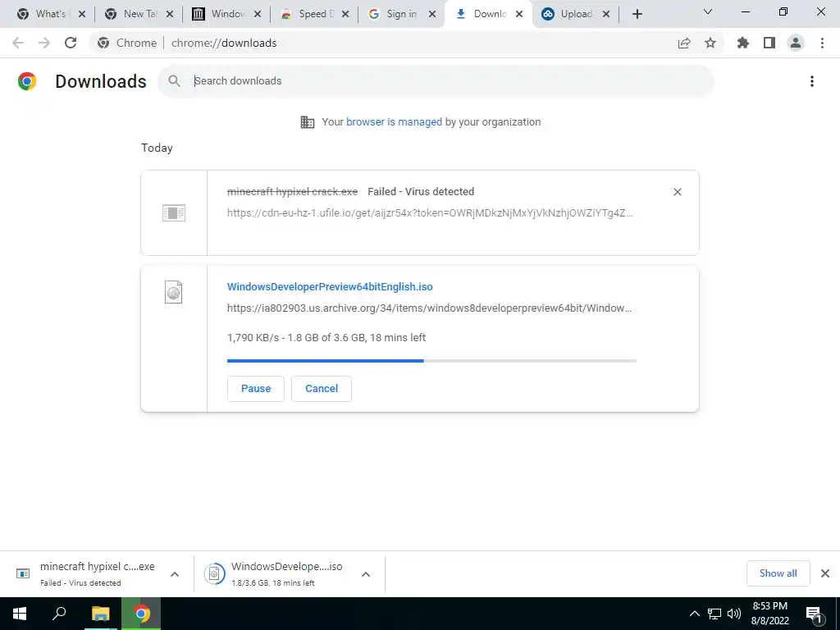This screenshot has height=630, width=840.
Task: Click the tab search chevron
Action: [x=708, y=11]
